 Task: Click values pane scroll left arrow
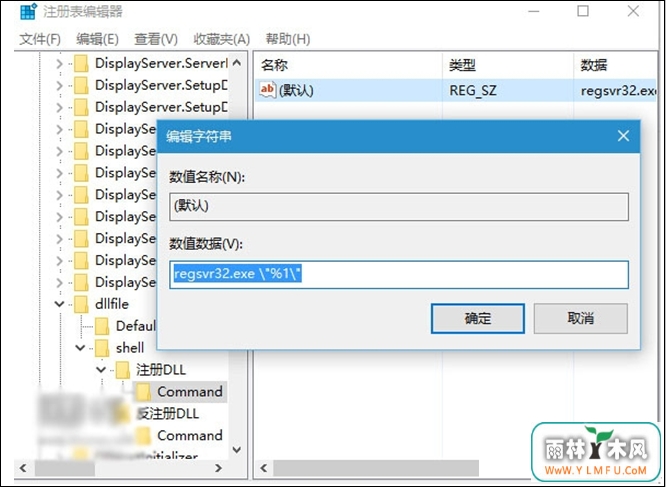tap(264, 468)
